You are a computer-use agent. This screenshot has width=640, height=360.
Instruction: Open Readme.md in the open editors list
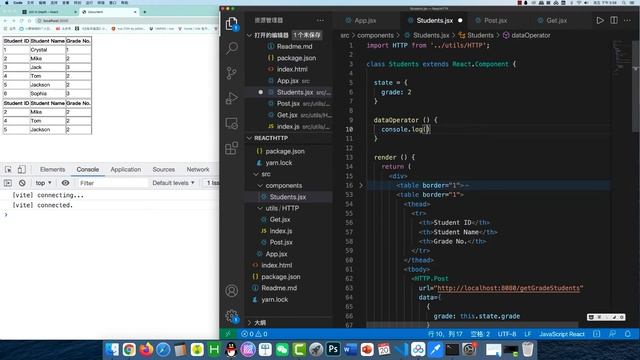[288, 47]
